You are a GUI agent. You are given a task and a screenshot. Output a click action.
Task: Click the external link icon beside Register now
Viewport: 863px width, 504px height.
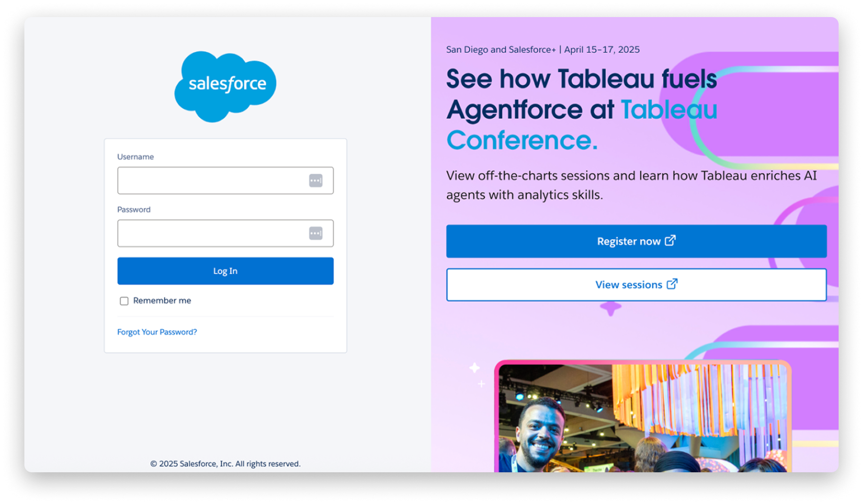[x=670, y=241]
